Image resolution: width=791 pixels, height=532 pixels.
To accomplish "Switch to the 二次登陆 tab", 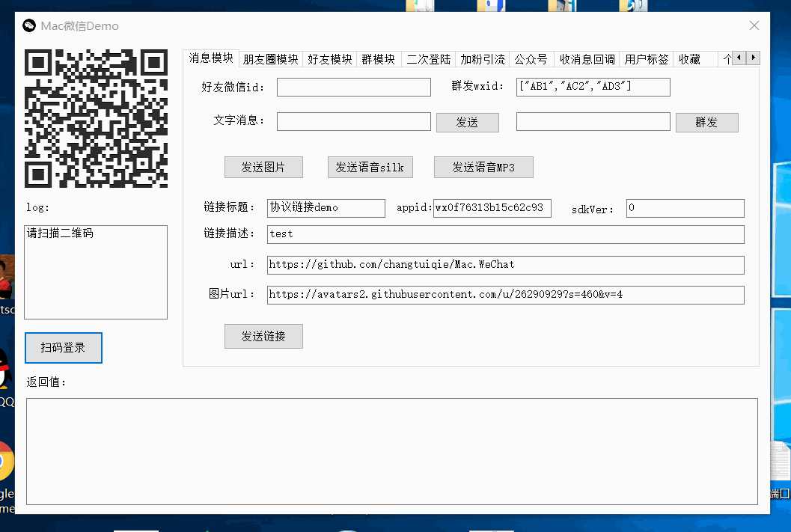I will click(428, 60).
